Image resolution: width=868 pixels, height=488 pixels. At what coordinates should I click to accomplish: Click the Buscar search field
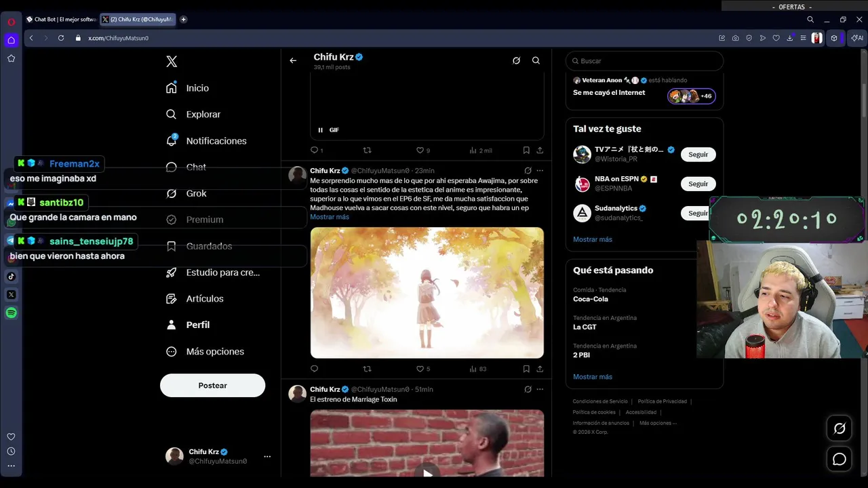point(644,61)
